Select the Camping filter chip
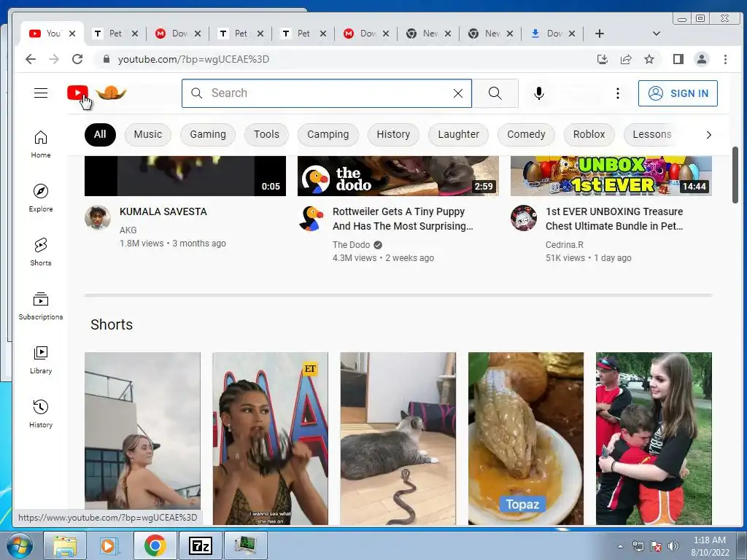Screen dimensions: 747x560 point(328,134)
